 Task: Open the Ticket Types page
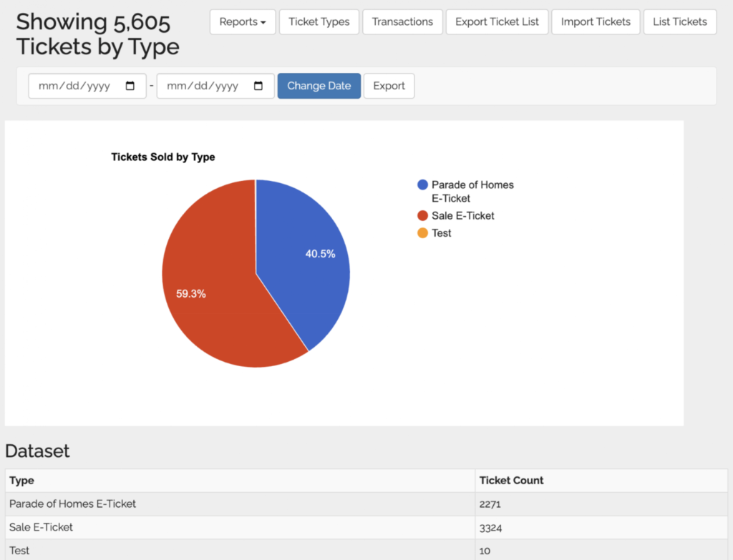point(319,21)
